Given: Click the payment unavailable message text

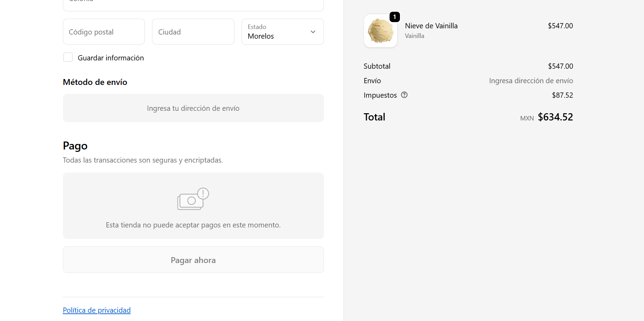Looking at the screenshot, I should point(193,225).
